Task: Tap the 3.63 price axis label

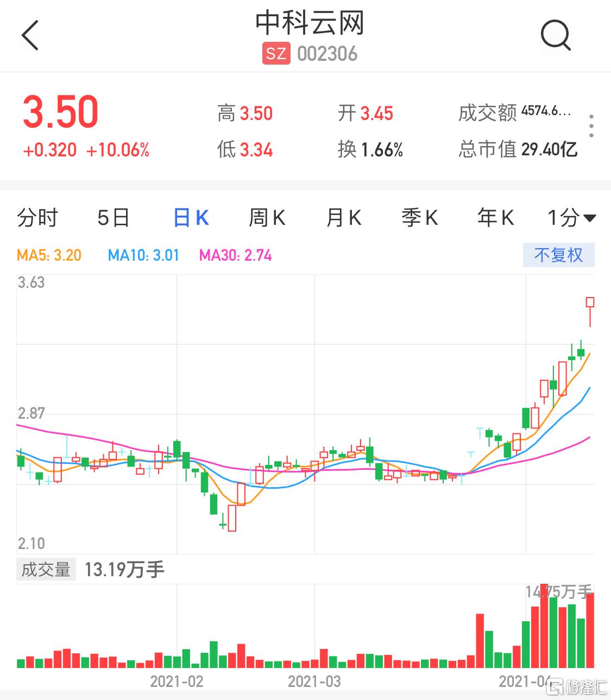Action: point(31,282)
